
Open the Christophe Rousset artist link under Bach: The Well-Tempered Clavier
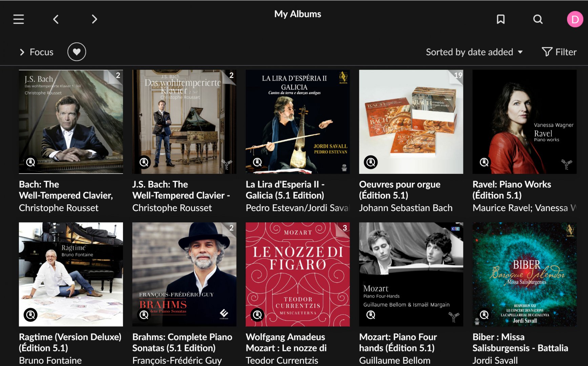[x=59, y=208]
